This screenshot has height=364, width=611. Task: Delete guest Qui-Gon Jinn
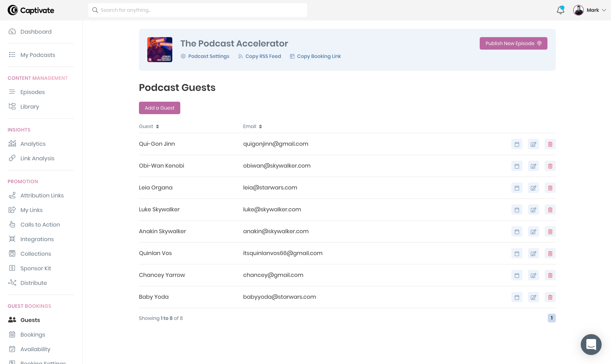[x=550, y=144]
